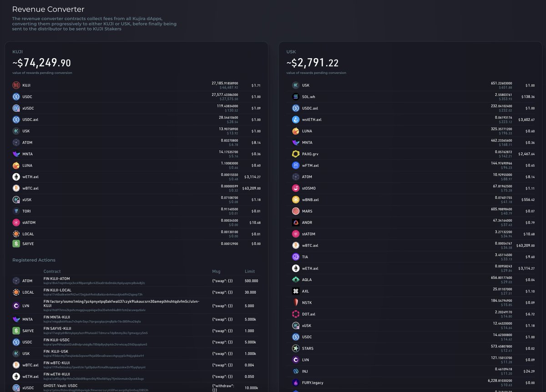Click the ANDR token icon
This screenshot has width=546, height=392.
point(295,222)
